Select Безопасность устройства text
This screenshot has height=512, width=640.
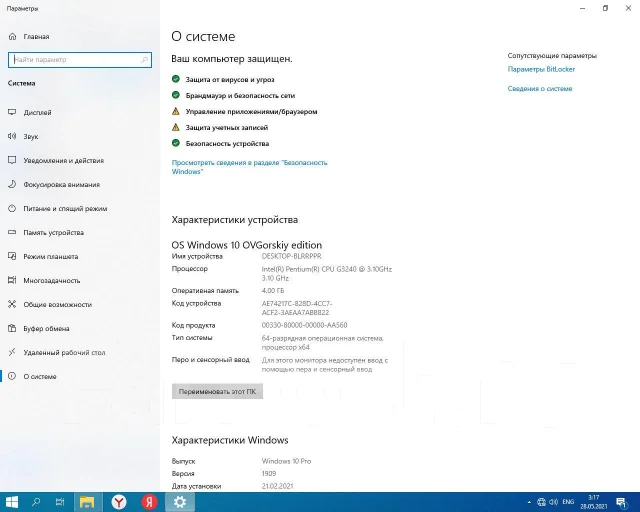[x=227, y=143]
